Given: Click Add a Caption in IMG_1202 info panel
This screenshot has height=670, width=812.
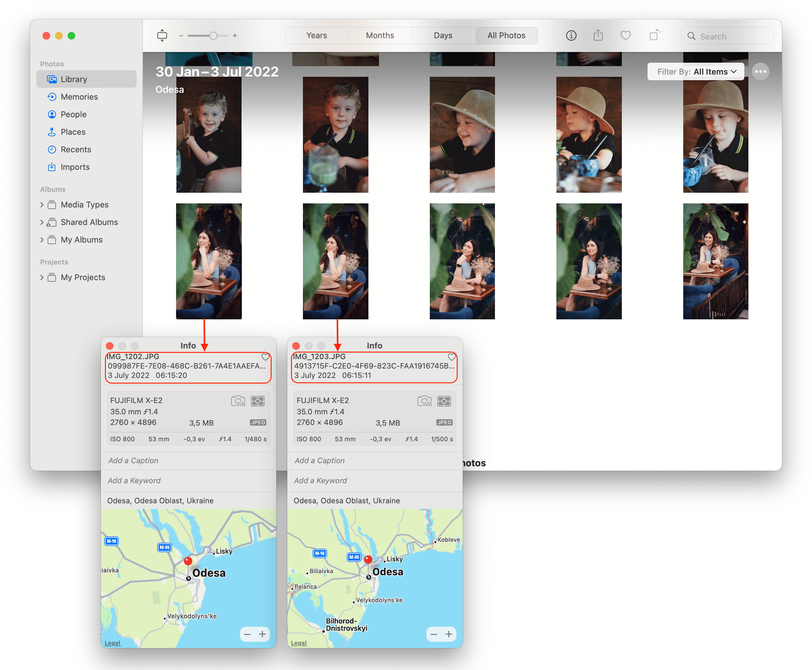Looking at the screenshot, I should 133,461.
